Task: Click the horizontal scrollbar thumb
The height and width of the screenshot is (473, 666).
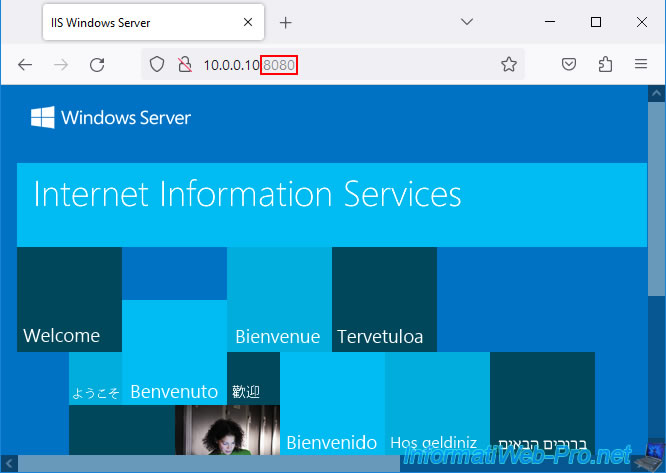Action: click(x=209, y=463)
